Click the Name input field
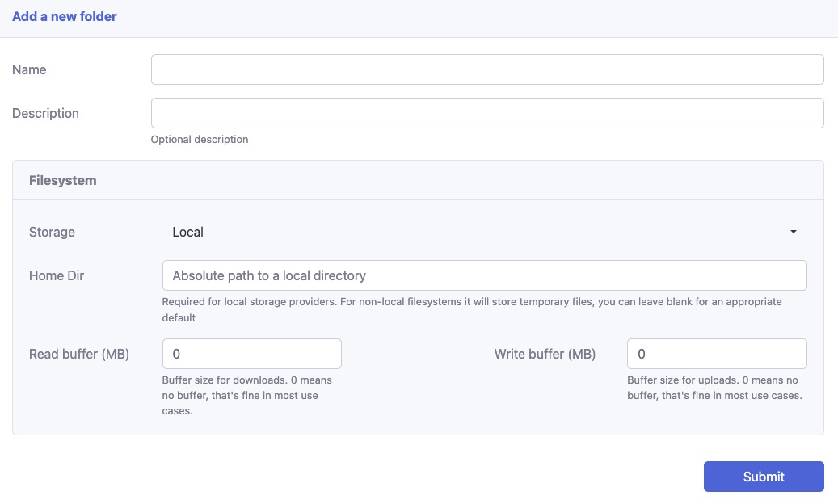Viewport: 838px width, 504px height. click(486, 69)
